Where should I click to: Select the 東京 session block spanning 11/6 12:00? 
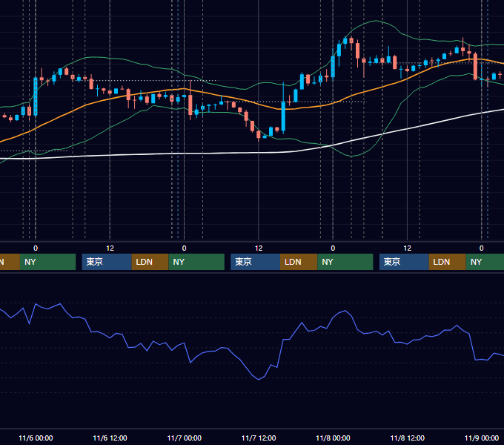(x=107, y=262)
